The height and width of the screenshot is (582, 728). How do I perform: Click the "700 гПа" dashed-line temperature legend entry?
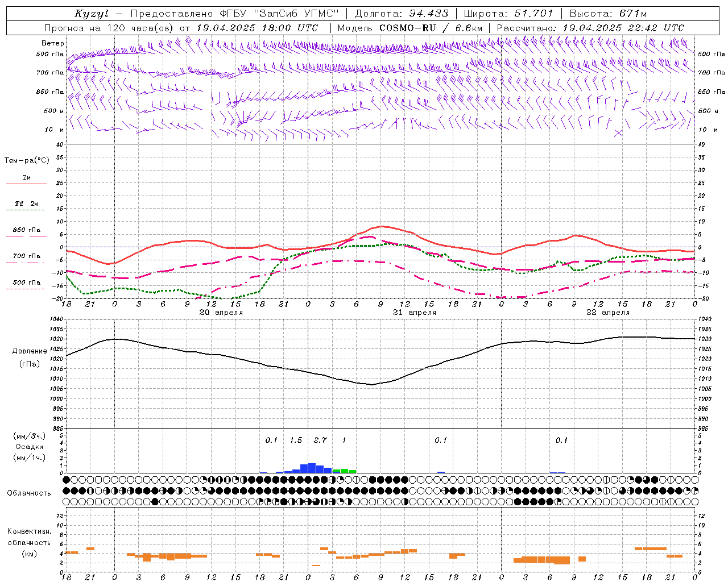(x=27, y=256)
